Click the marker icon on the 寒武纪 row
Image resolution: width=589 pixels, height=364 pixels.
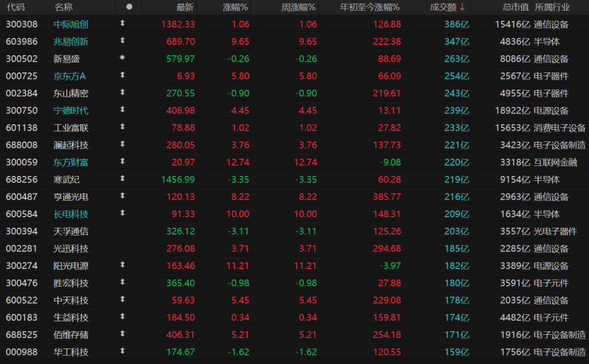pyautogui.click(x=122, y=179)
